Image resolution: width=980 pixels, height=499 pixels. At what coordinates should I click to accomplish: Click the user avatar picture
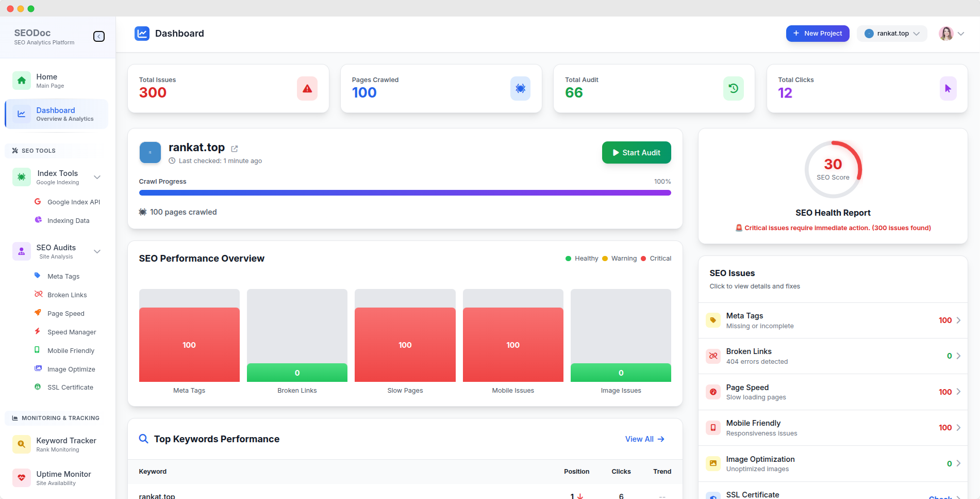point(946,34)
